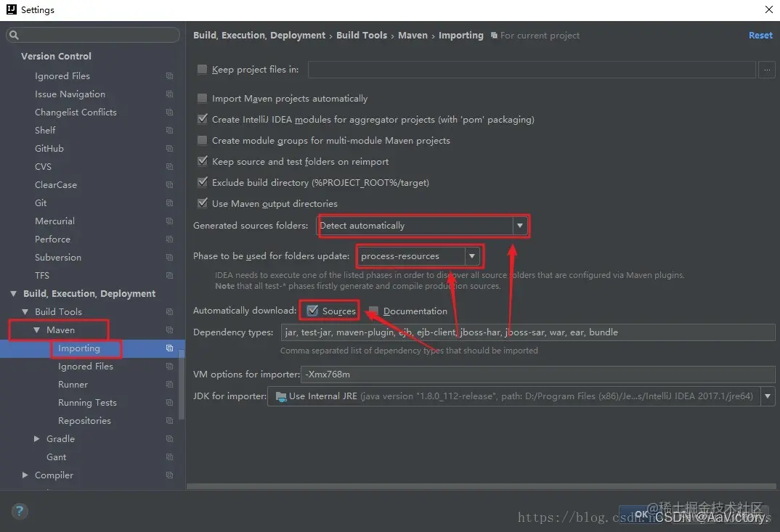780x532 pixels.
Task: Select the Version Control heading
Action: click(56, 56)
